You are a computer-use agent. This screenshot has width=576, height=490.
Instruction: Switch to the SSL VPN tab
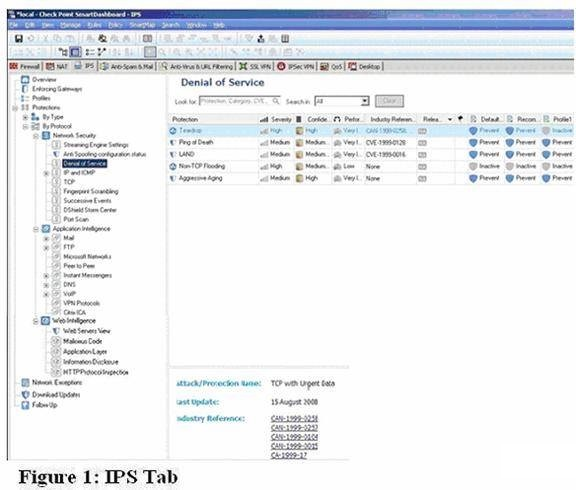255,66
